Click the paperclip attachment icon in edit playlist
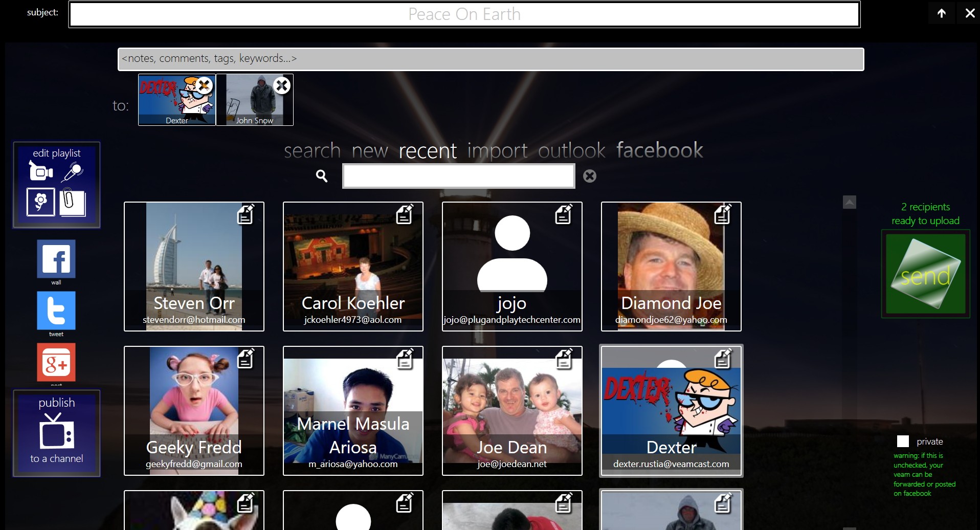Viewport: 980px width, 530px height. pyautogui.click(x=72, y=202)
